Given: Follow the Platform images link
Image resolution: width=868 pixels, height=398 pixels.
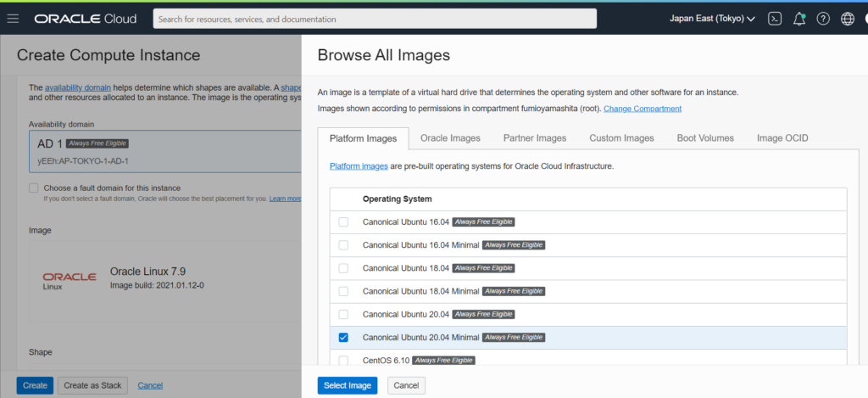Looking at the screenshot, I should tap(359, 166).
